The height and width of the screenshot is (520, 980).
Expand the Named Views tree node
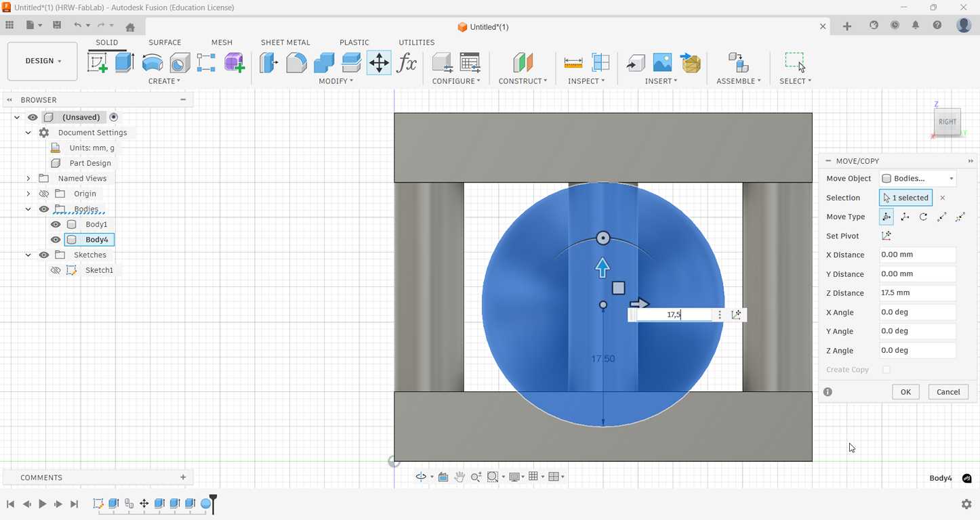tap(28, 179)
